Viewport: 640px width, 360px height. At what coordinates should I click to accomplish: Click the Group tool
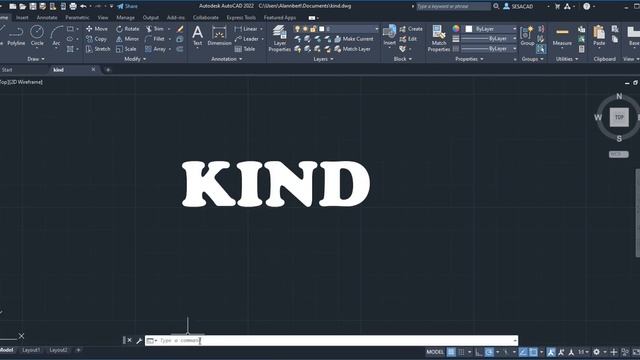(x=527, y=36)
